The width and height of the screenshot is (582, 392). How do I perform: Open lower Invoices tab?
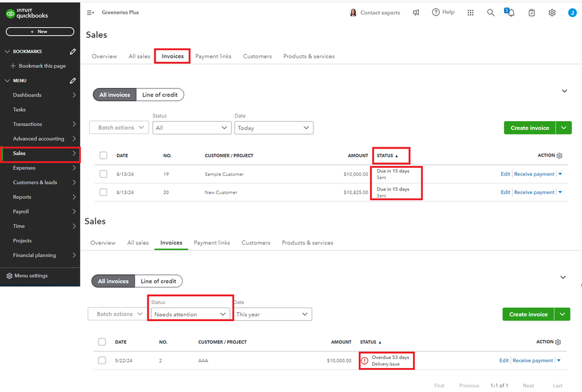click(171, 242)
